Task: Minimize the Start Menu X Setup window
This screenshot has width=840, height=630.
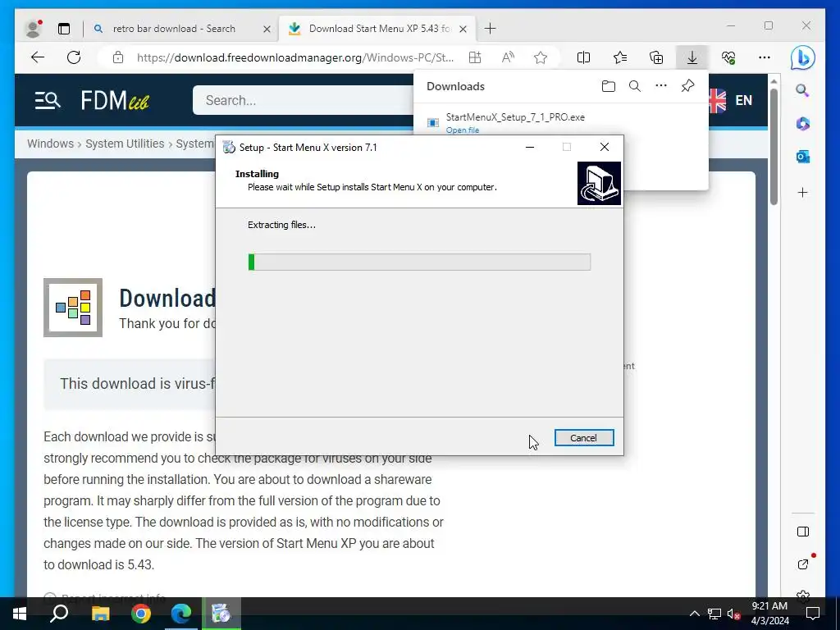Action: tap(530, 148)
